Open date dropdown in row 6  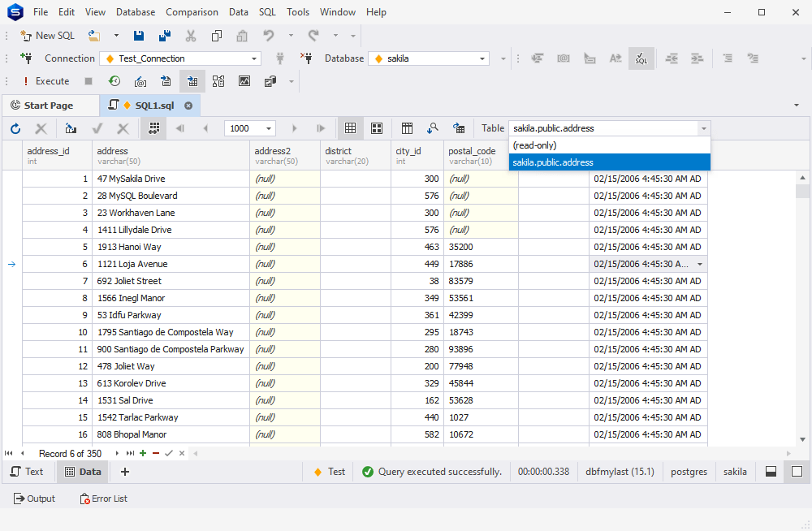point(700,264)
